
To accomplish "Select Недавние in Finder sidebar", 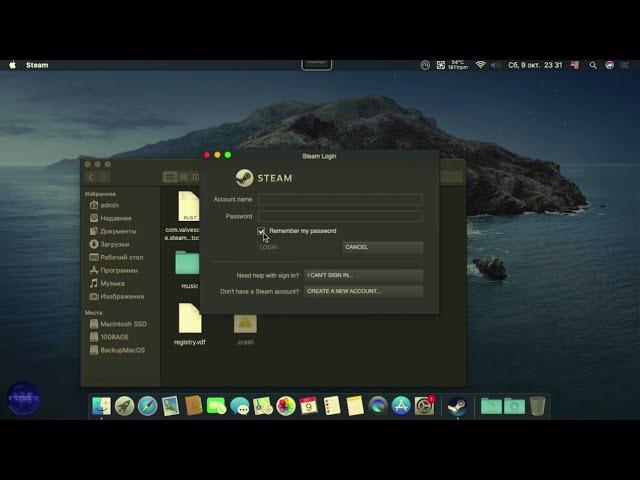I will pyautogui.click(x=116, y=218).
